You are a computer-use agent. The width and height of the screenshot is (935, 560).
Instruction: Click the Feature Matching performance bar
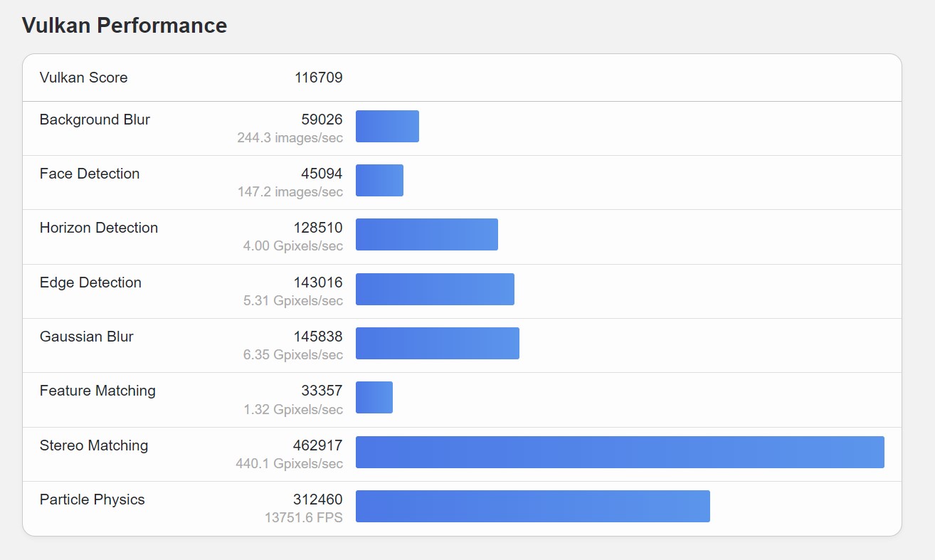pyautogui.click(x=374, y=397)
